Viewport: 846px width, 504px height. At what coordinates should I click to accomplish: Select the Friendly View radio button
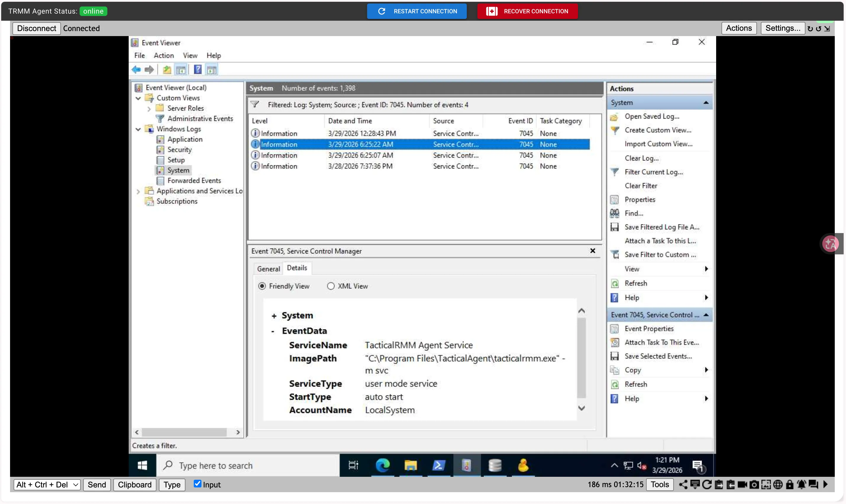pos(262,286)
